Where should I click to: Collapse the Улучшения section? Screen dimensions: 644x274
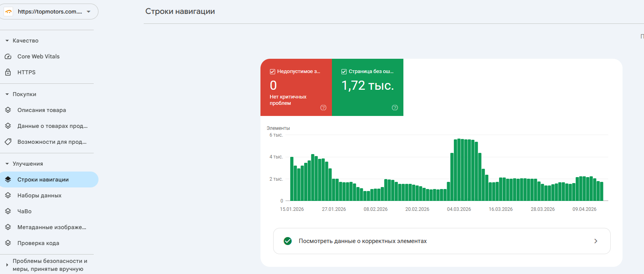[x=7, y=164]
